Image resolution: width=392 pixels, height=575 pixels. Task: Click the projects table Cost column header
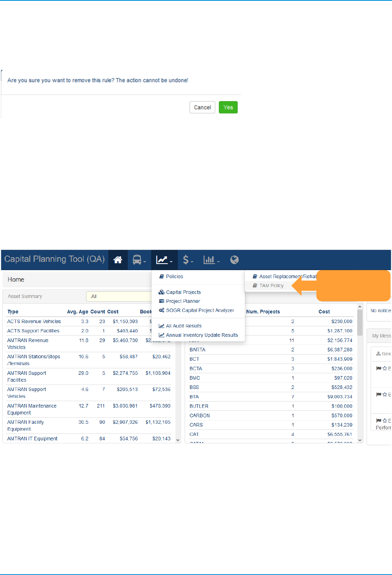coord(324,312)
